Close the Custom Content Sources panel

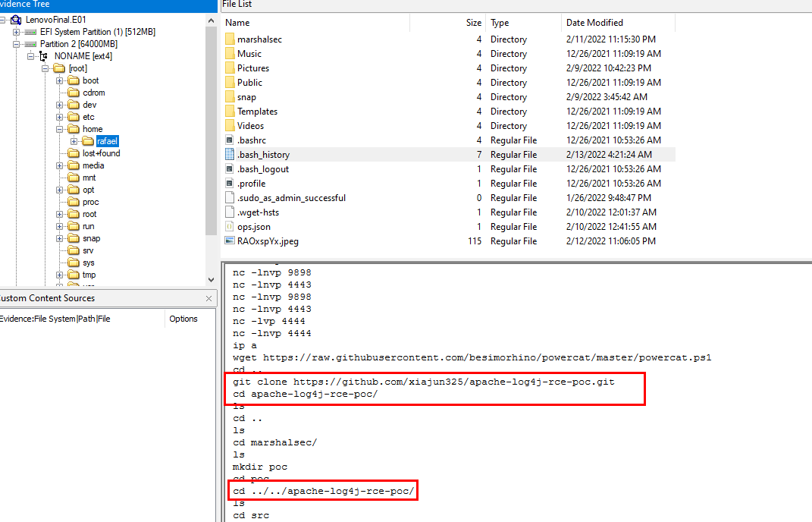(x=208, y=299)
